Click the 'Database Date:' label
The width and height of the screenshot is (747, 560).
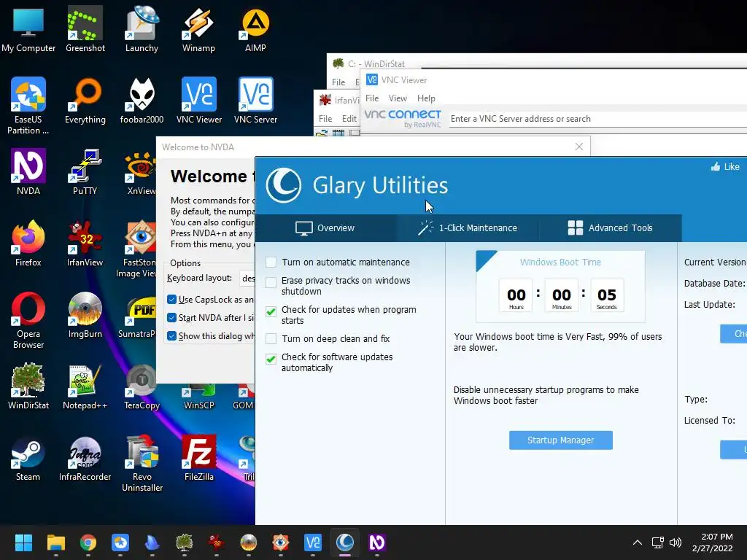pyautogui.click(x=715, y=284)
